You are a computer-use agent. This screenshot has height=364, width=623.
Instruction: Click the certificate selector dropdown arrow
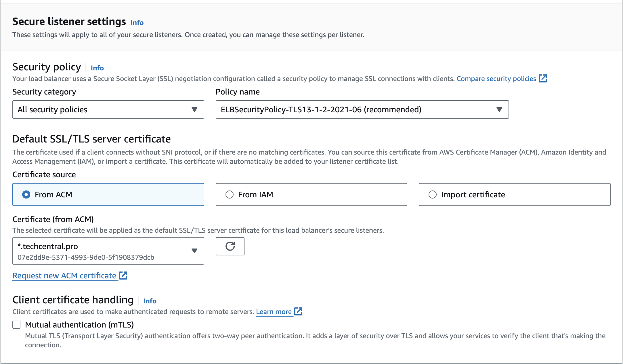[x=194, y=251]
